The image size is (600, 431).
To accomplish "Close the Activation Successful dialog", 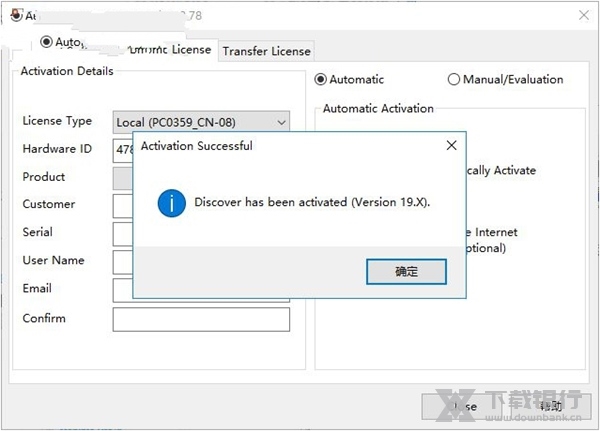I will point(451,146).
